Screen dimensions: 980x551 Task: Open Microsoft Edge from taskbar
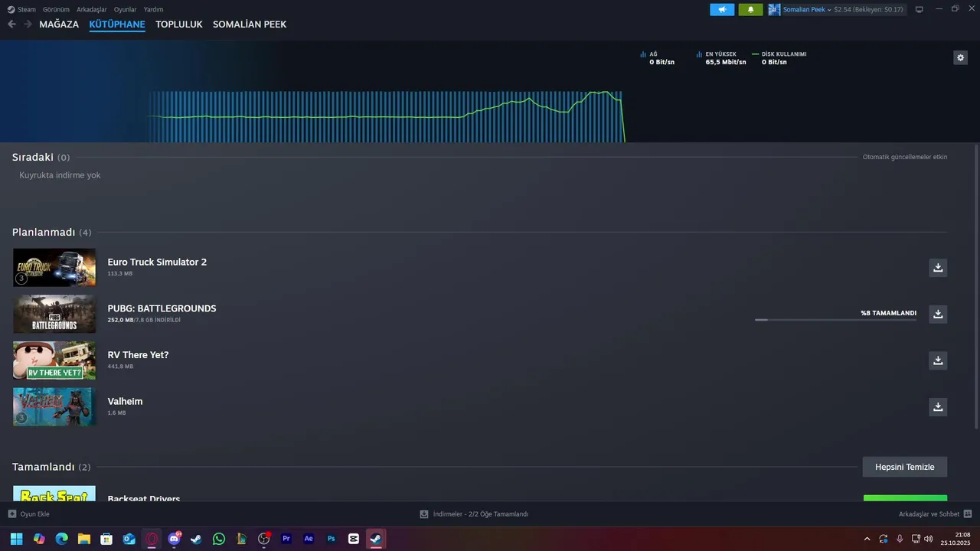[x=61, y=539]
